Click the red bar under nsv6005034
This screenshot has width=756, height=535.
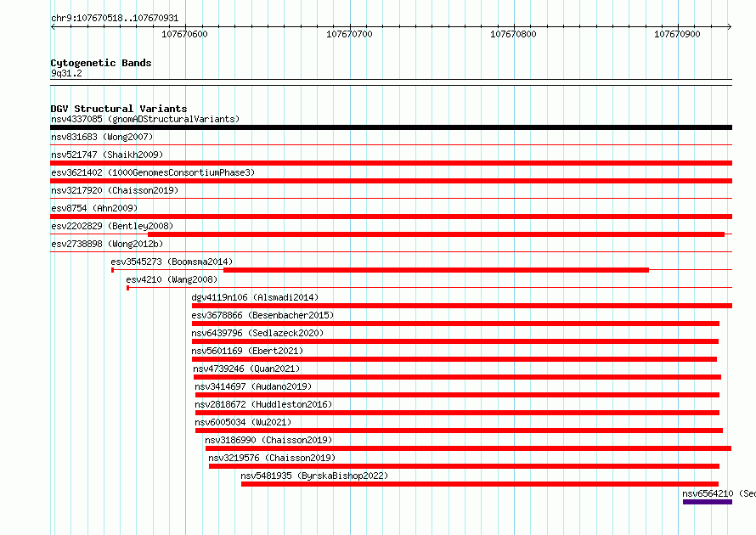pos(459,431)
